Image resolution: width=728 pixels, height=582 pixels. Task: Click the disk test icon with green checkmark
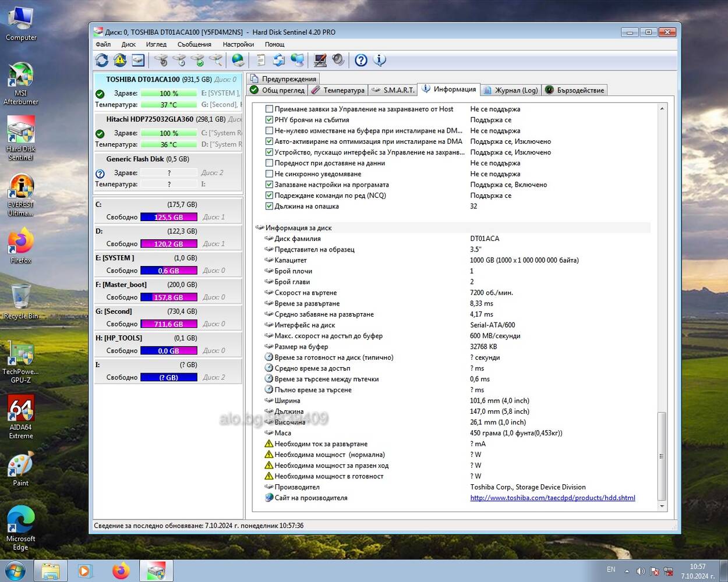coord(197,60)
